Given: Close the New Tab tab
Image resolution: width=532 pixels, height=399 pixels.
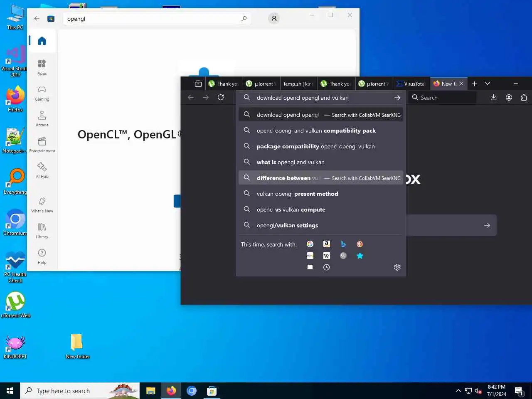Looking at the screenshot, I should (x=461, y=84).
